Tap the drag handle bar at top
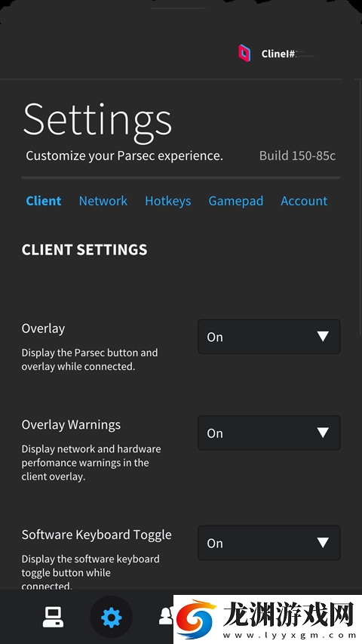Viewport: 362px width, 644px height. coord(178,8)
